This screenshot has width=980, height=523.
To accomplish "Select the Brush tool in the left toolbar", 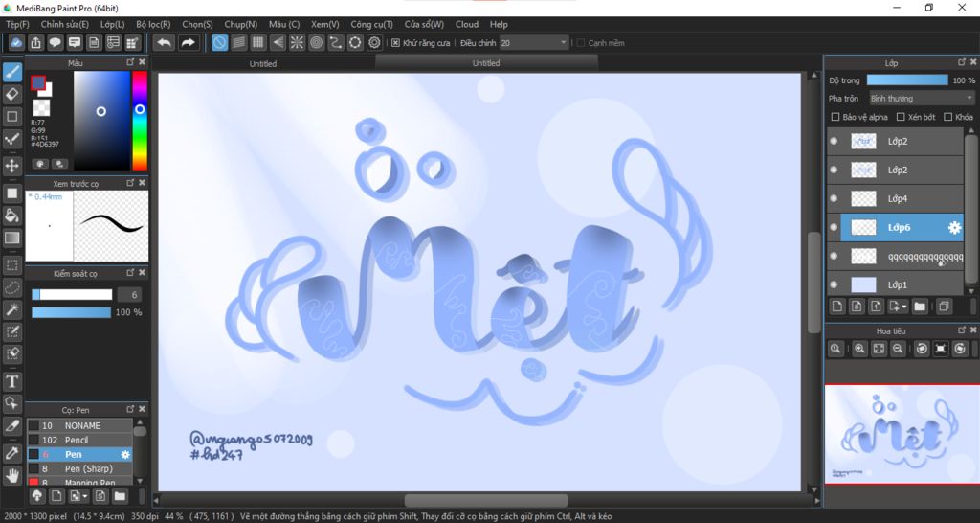I will point(11,72).
